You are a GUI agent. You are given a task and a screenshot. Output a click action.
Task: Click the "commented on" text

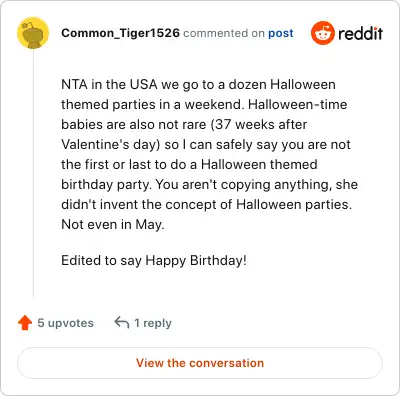[x=224, y=33]
